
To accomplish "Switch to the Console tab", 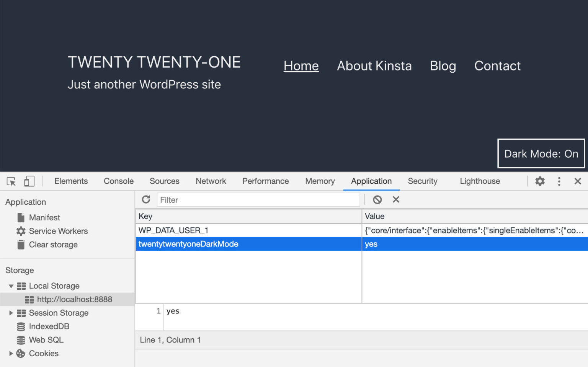I will tap(118, 181).
